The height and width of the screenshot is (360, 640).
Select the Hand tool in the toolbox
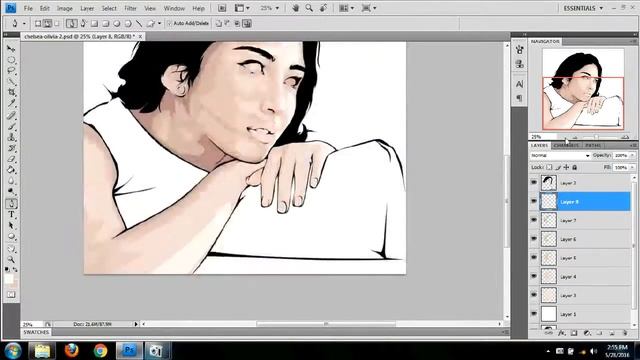click(x=11, y=248)
